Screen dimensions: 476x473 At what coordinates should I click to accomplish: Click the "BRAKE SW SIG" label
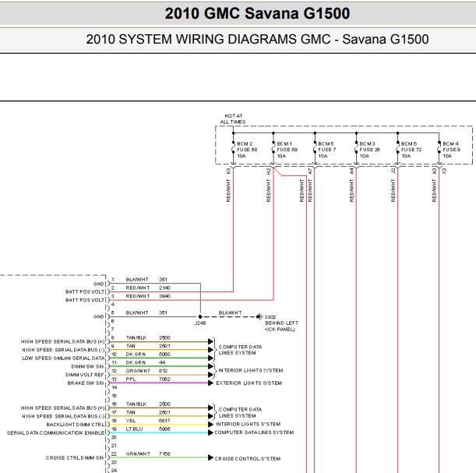click(x=86, y=383)
